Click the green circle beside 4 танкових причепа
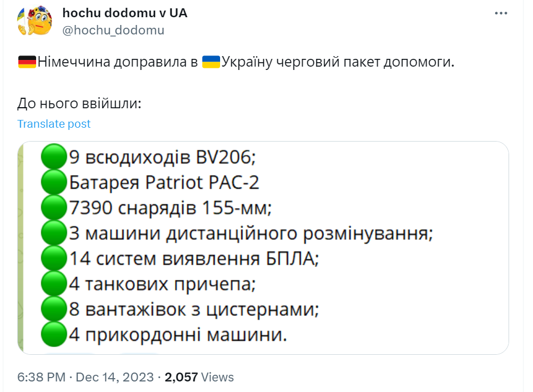Image resolution: width=533 pixels, height=392 pixels. 54,284
